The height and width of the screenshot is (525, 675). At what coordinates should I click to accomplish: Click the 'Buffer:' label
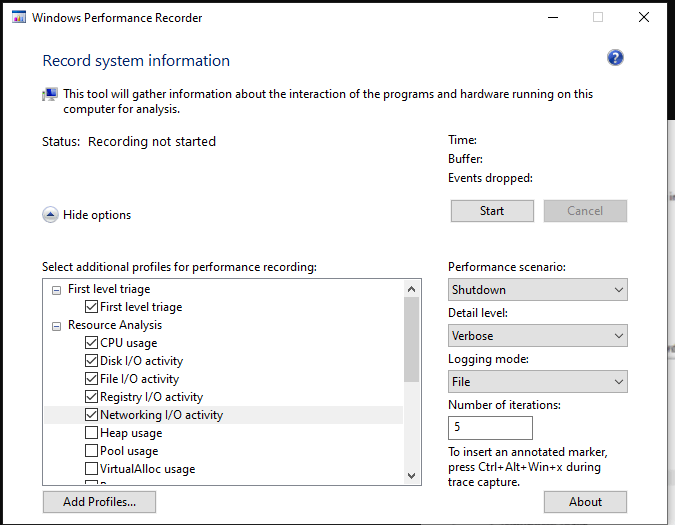(465, 159)
